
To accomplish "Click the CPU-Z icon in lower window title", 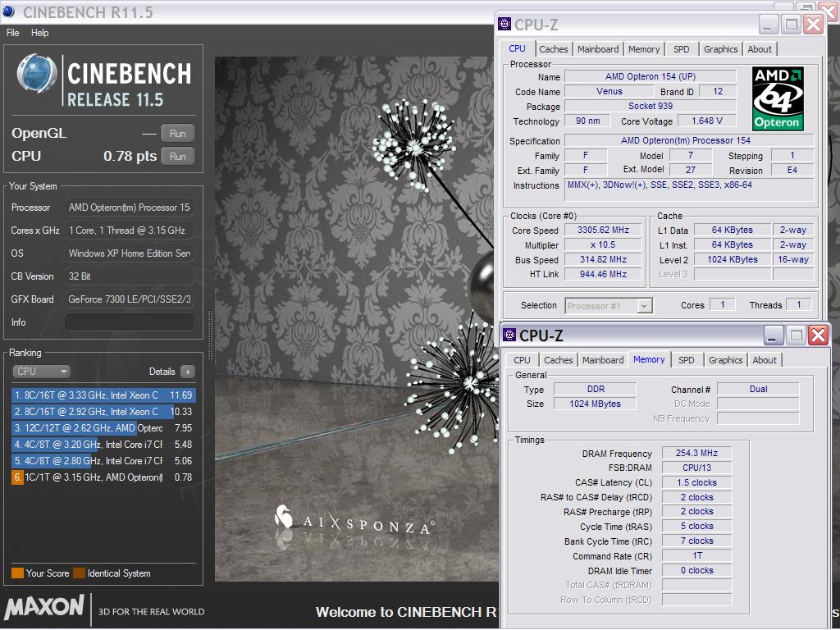I will [509, 335].
